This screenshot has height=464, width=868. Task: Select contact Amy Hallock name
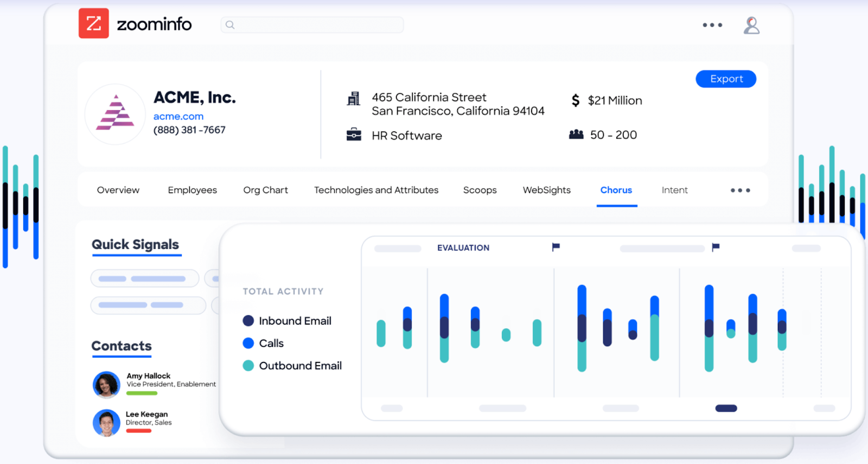pyautogui.click(x=149, y=376)
